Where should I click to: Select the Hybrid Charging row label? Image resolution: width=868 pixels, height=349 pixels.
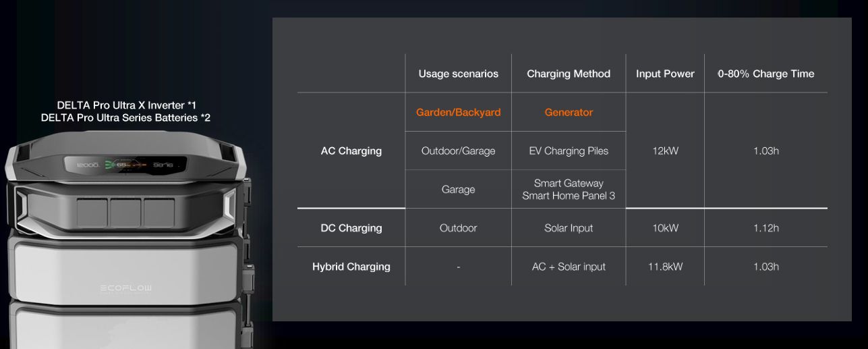pos(351,267)
